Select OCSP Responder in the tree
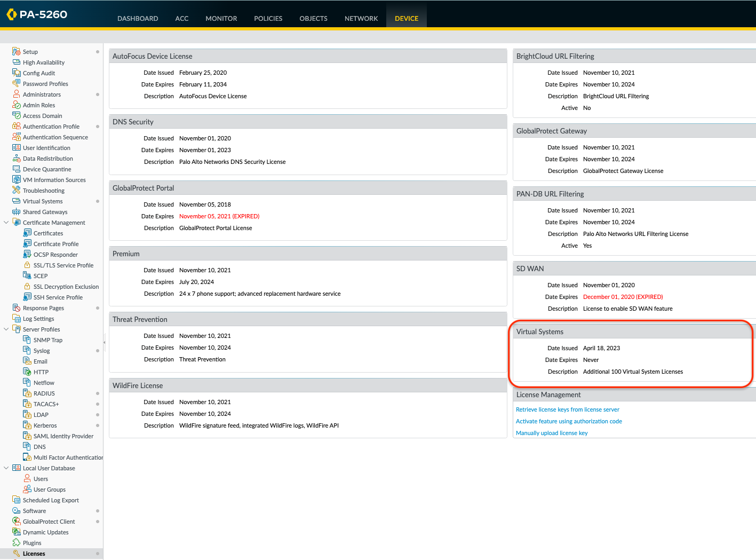This screenshot has width=756, height=560. pos(55,255)
